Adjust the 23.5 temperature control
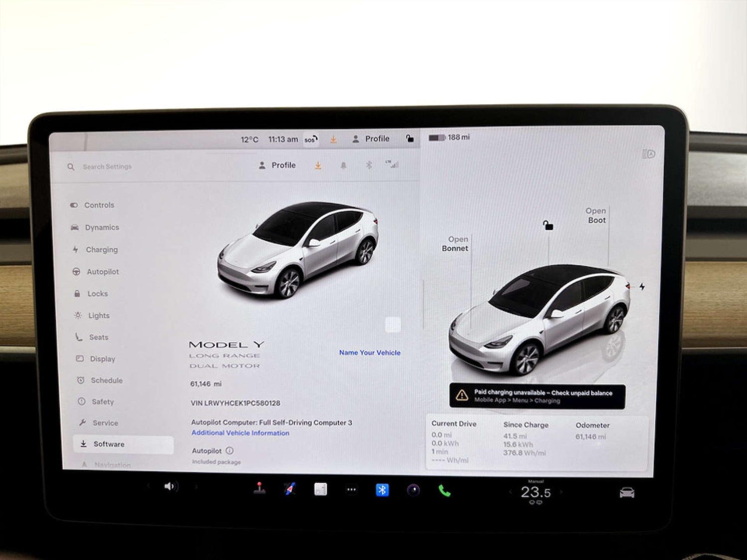The height and width of the screenshot is (560, 747). [536, 492]
